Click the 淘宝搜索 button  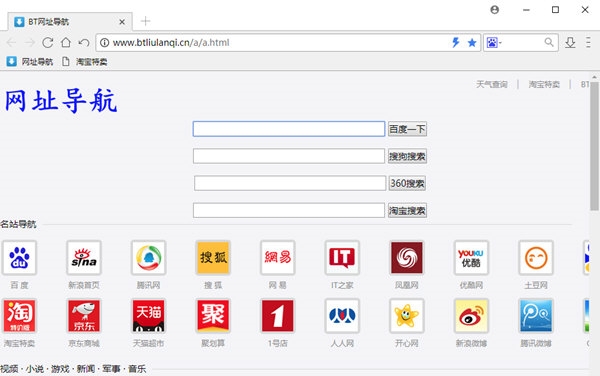click(x=407, y=211)
